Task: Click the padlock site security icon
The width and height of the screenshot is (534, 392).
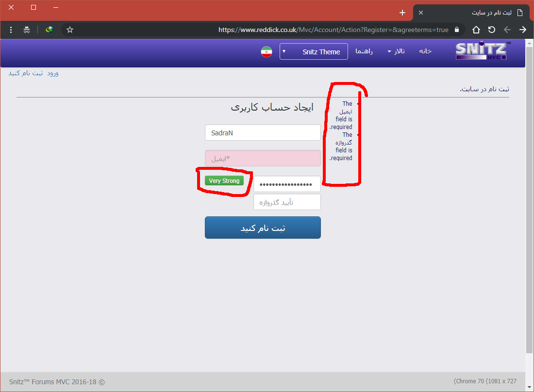Action: point(456,30)
